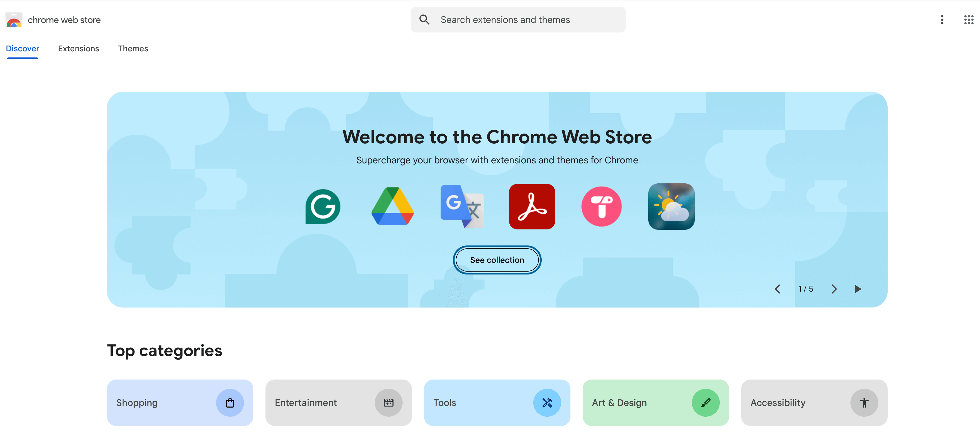
Task: Open the Grammarly extension icon
Action: point(323,207)
